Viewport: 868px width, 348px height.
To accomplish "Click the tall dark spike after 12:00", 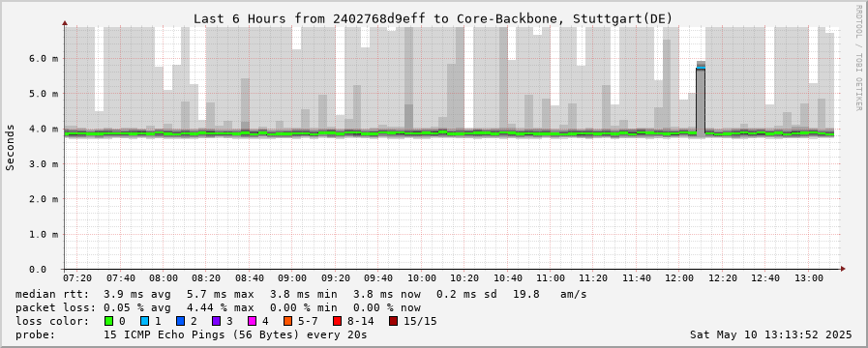I will [x=701, y=100].
